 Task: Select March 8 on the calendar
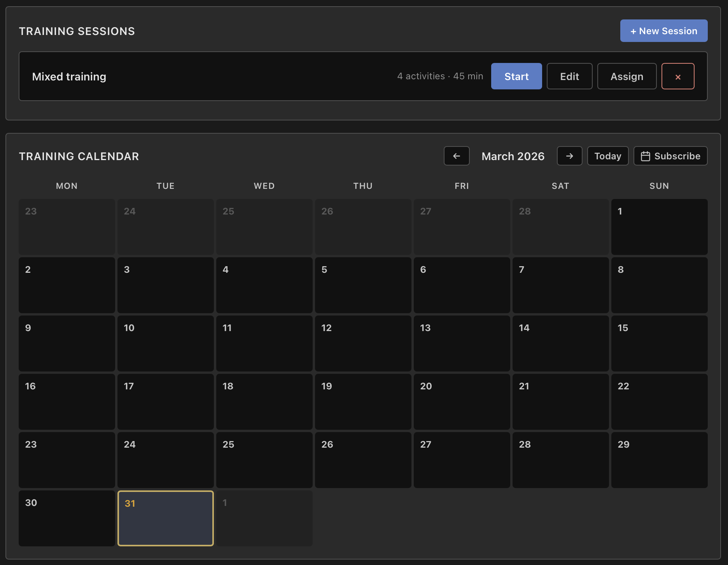tap(659, 285)
